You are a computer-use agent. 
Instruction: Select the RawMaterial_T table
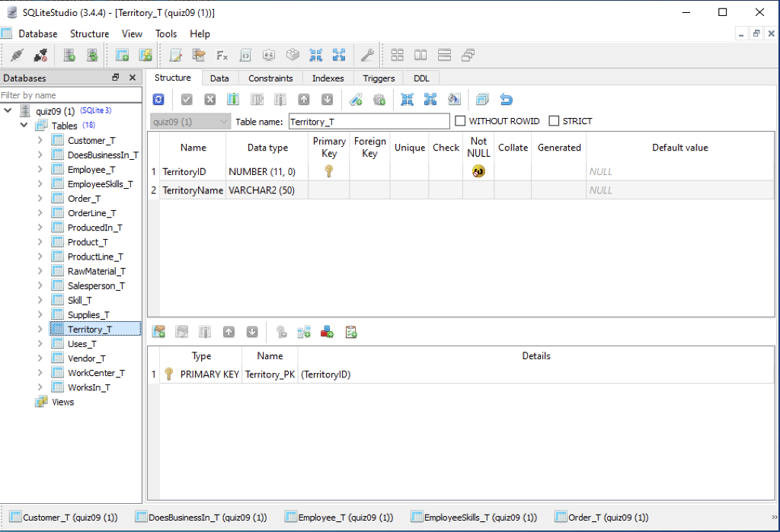click(97, 271)
